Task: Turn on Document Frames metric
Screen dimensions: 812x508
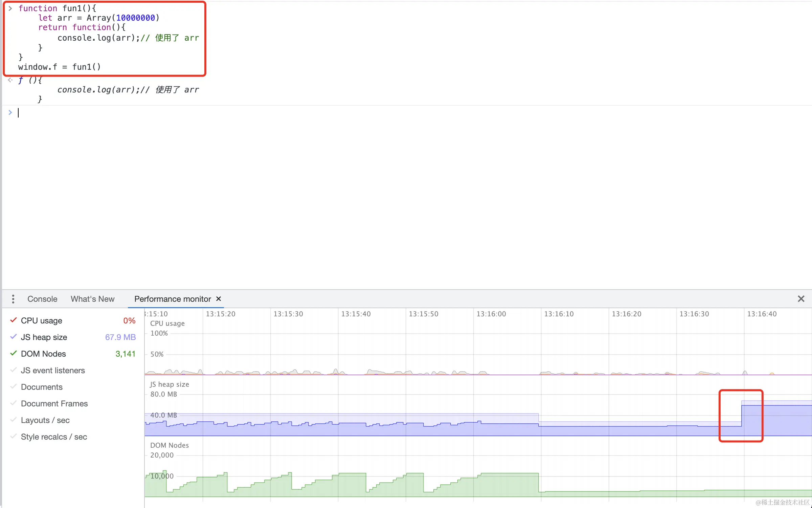Action: [x=14, y=403]
